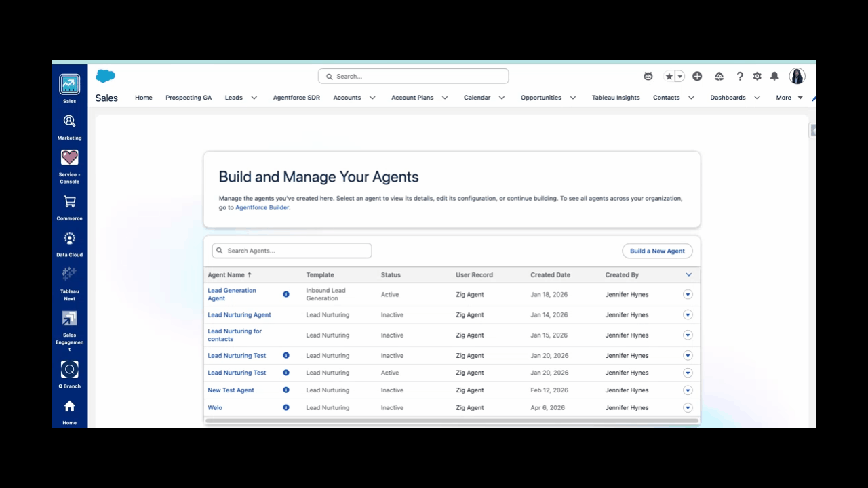The height and width of the screenshot is (488, 868).
Task: Open the Agentforce Builder link
Action: [262, 207]
